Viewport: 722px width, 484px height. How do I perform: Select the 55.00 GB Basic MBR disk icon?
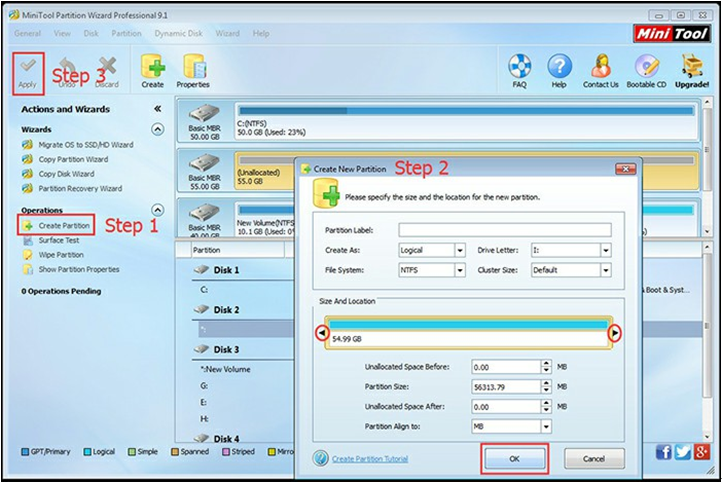tap(204, 163)
